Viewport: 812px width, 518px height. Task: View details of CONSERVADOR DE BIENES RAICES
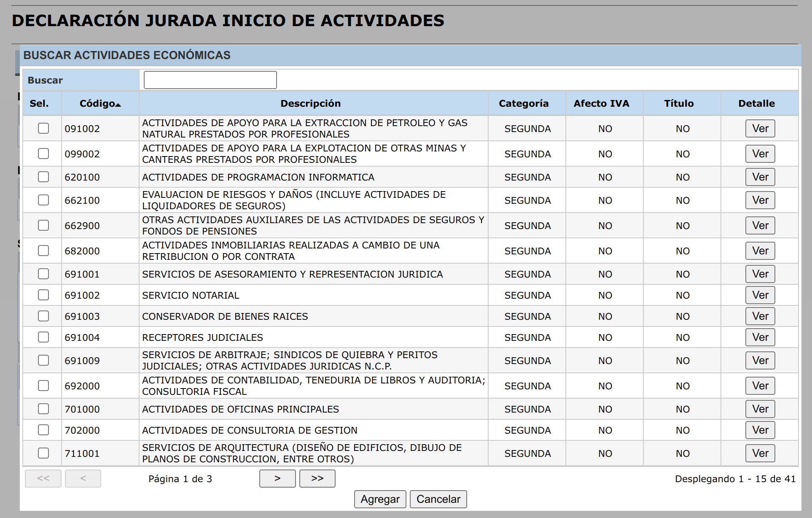pos(760,316)
